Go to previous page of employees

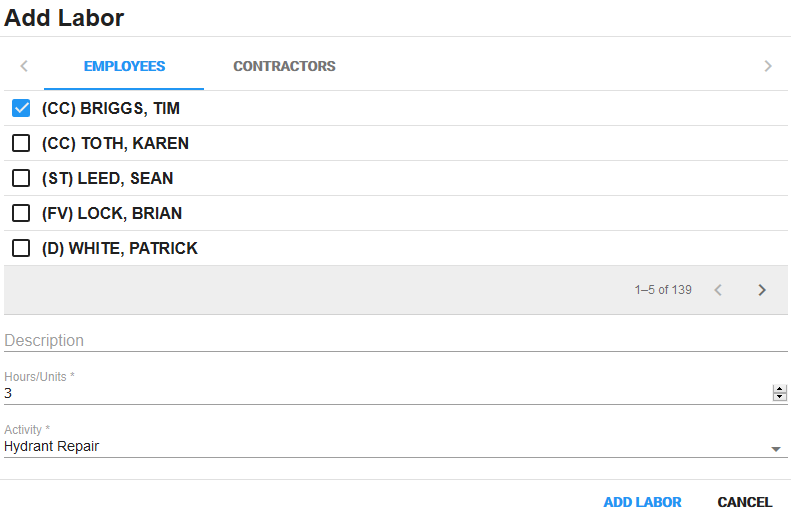pos(718,290)
